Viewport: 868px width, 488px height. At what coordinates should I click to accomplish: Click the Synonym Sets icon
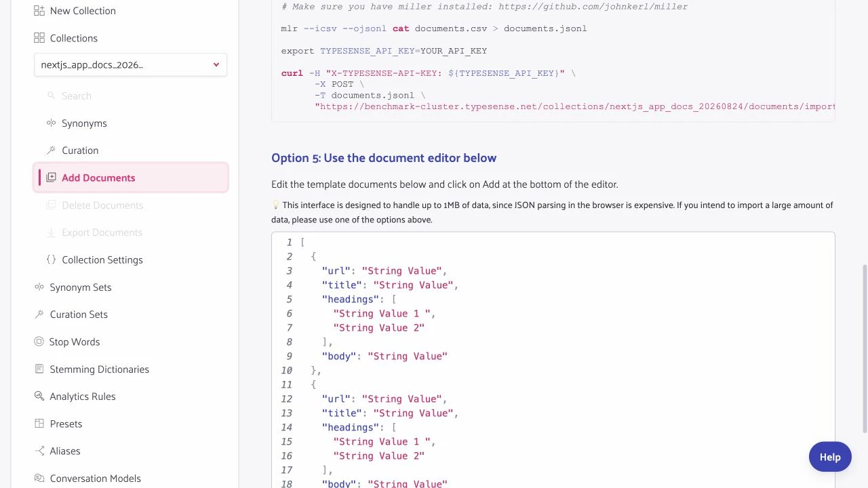[39, 287]
